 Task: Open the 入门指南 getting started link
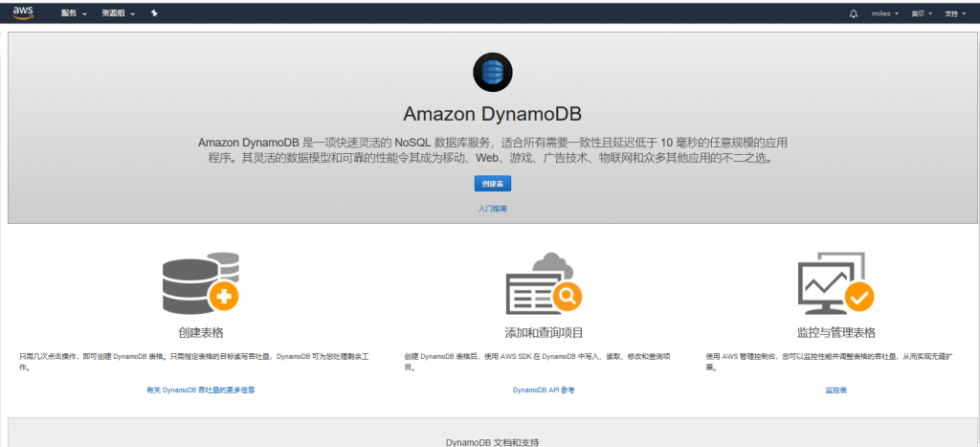click(493, 209)
